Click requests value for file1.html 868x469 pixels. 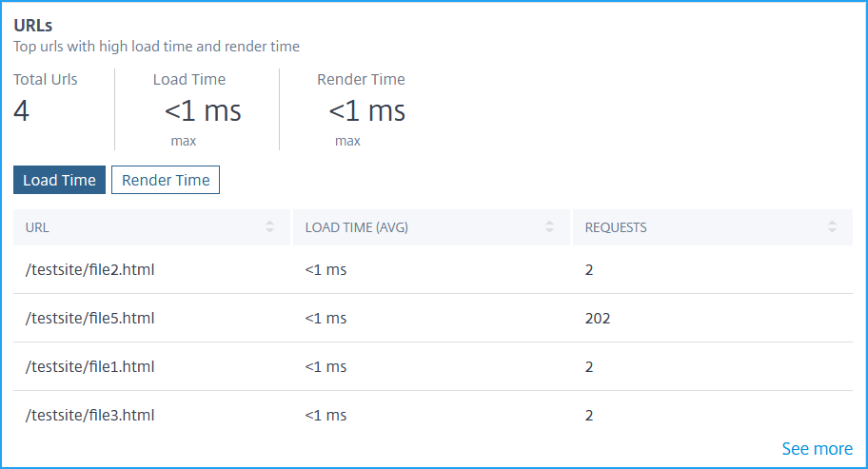[589, 367]
